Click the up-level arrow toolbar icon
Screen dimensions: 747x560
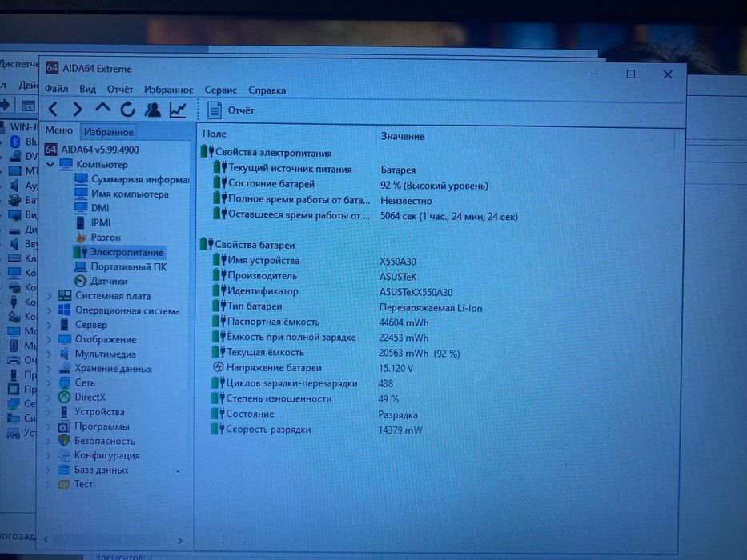(102, 108)
